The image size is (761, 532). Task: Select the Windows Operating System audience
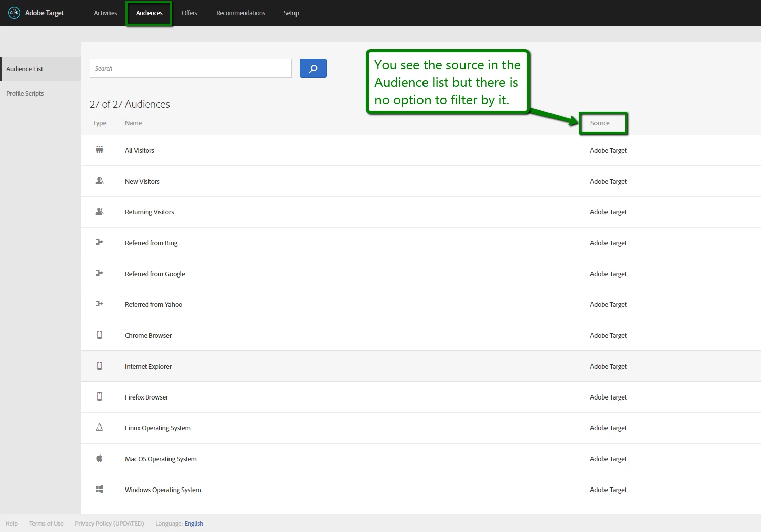pos(163,490)
